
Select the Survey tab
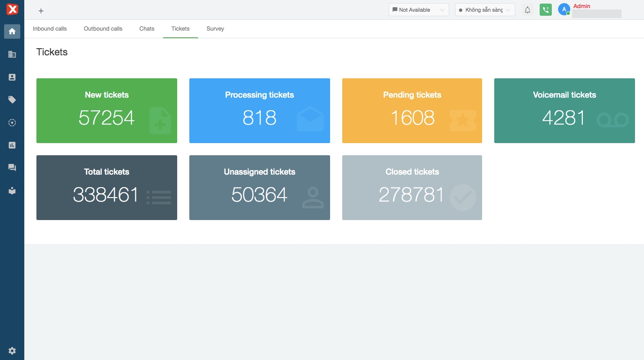point(215,29)
